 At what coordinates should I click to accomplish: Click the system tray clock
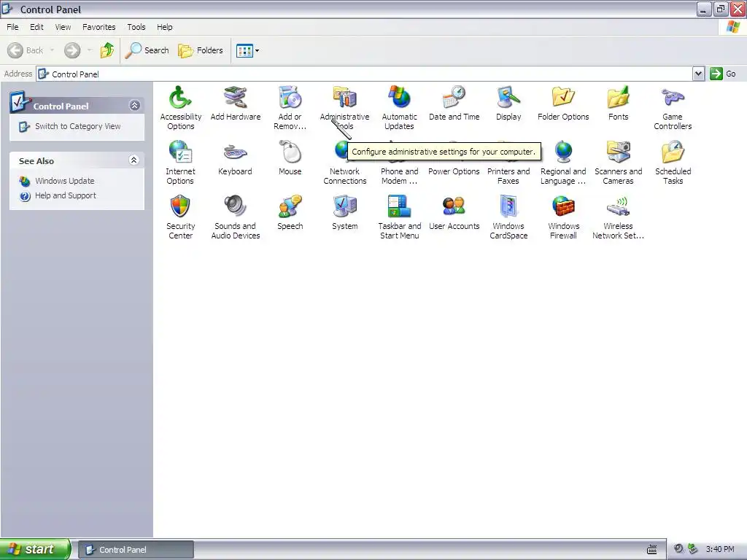720,549
